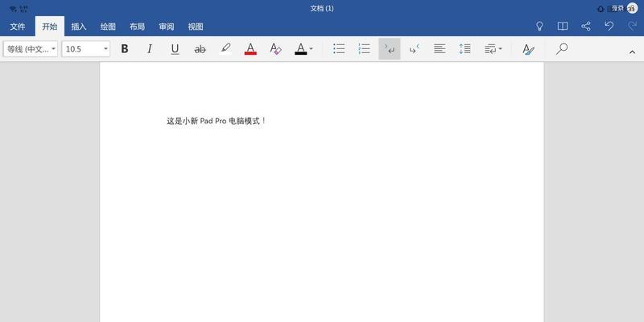Select the 开始 ribbon tab

[50, 27]
